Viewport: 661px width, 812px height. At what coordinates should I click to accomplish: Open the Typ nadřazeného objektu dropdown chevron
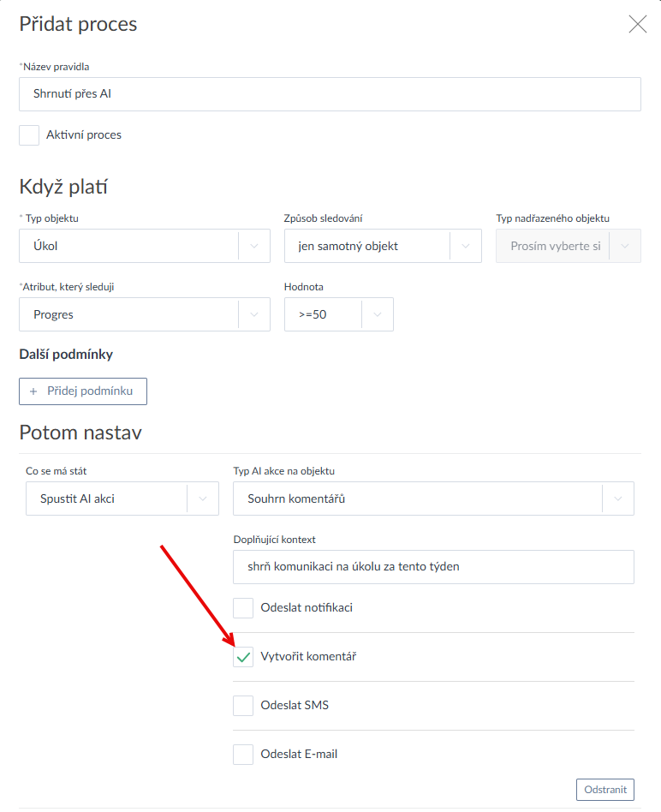pyautogui.click(x=625, y=246)
